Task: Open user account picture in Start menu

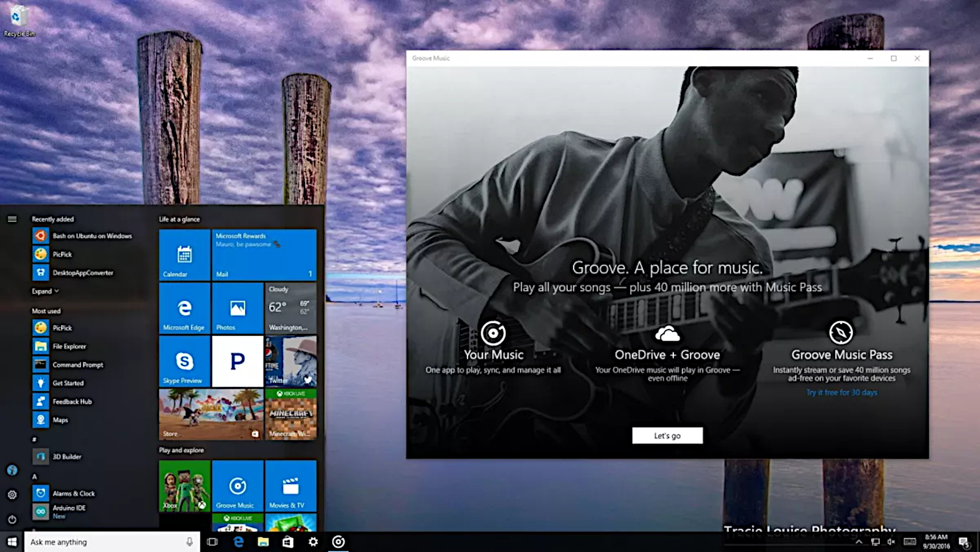Action: coord(12,470)
